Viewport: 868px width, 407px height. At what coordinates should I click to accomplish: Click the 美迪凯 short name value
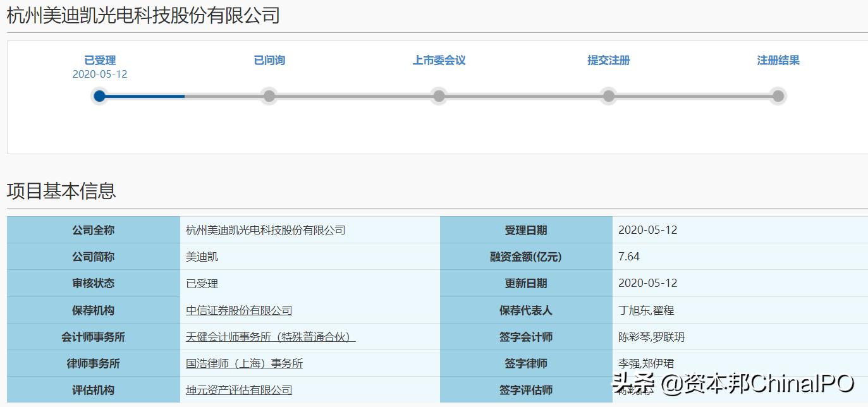click(202, 257)
